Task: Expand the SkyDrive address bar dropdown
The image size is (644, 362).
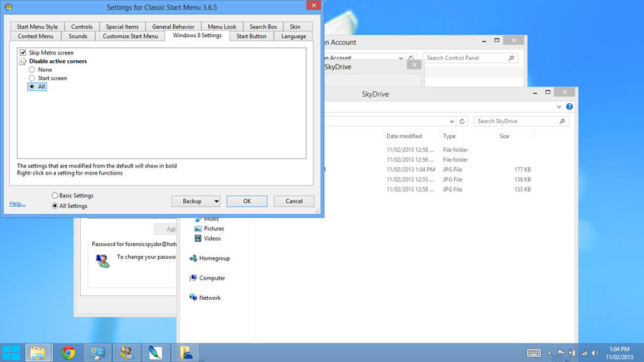Action: point(452,122)
